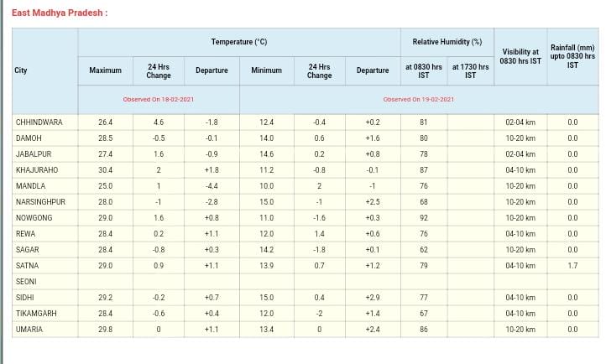The width and height of the screenshot is (606, 364).
Task: Select the Rainfall (mm) column header
Action: click(572, 56)
